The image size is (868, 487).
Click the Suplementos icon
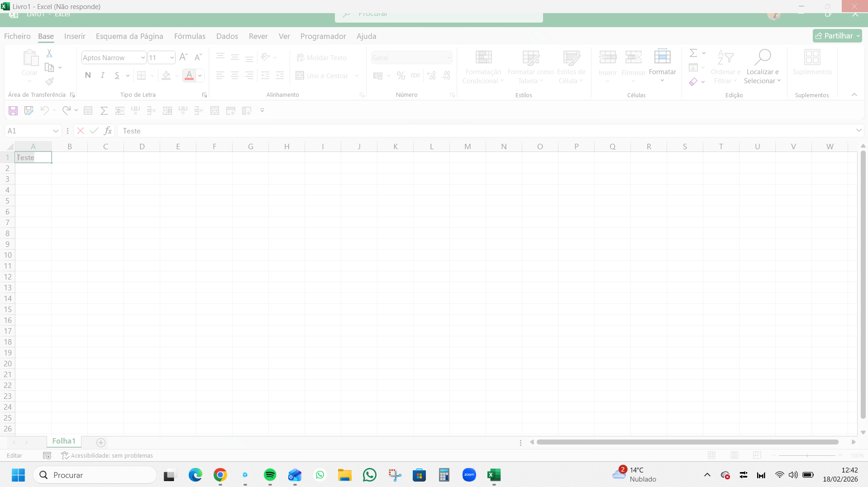click(x=812, y=57)
